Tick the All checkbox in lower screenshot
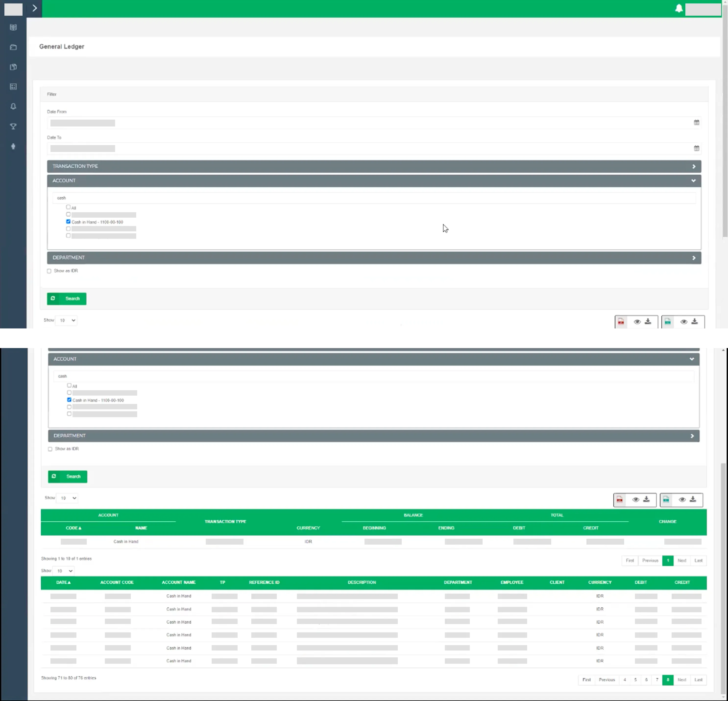728x701 pixels. pyautogui.click(x=70, y=386)
